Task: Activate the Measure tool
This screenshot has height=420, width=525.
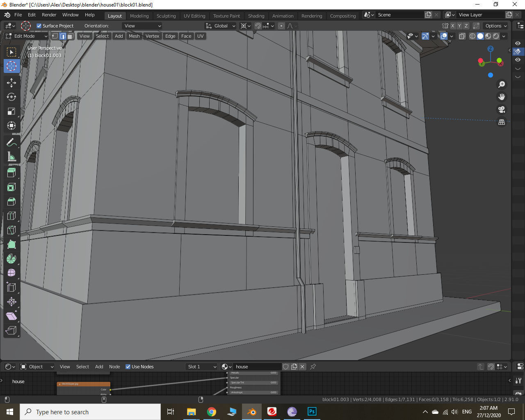Action: (11, 157)
